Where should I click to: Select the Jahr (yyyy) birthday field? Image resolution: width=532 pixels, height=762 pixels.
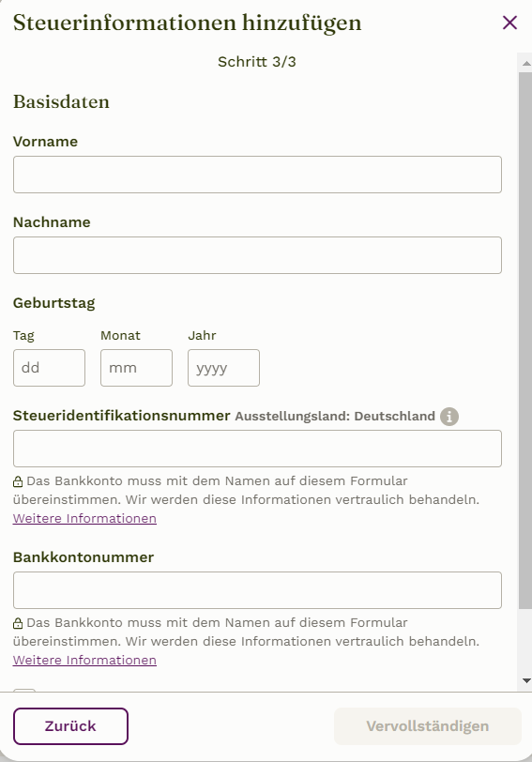[224, 368]
